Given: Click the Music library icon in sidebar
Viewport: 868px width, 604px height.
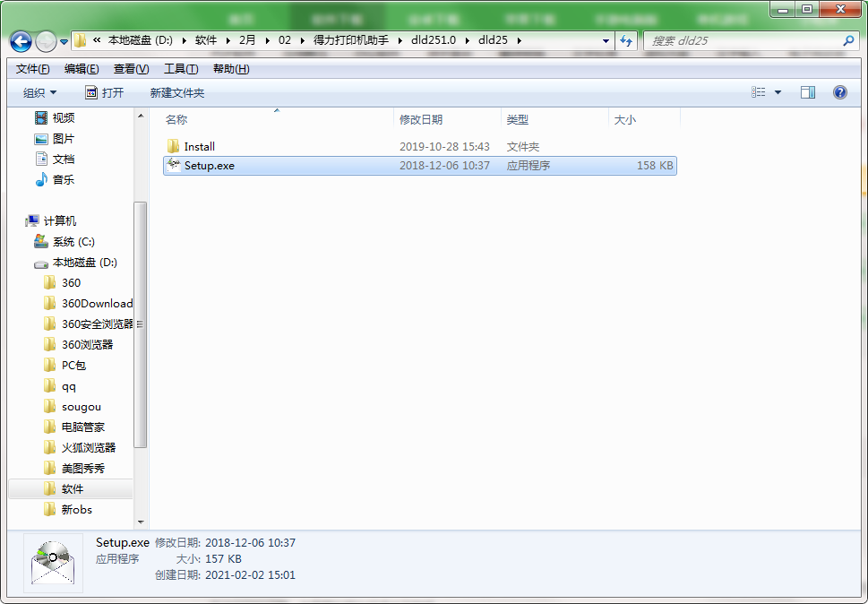Looking at the screenshot, I should (41, 179).
